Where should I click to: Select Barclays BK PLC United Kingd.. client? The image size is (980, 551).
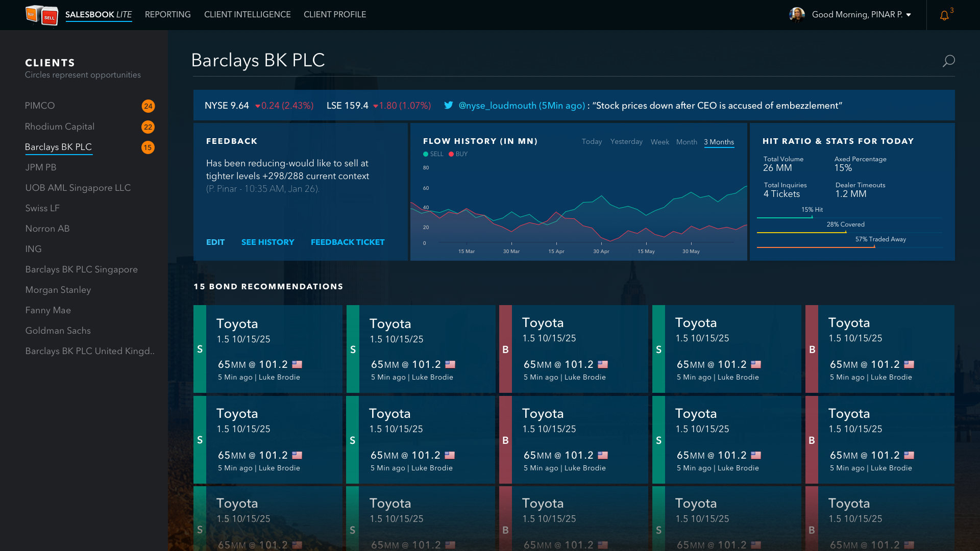point(90,351)
